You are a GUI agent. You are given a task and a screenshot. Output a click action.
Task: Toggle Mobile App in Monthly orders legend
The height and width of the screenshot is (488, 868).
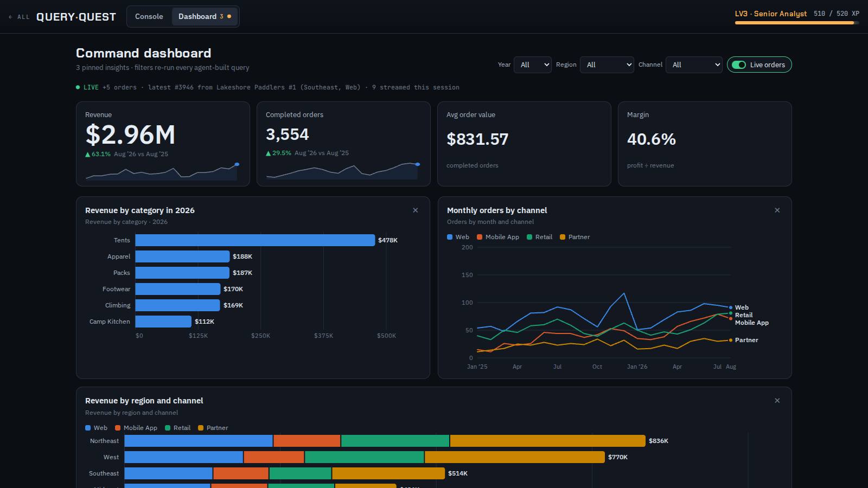coord(498,237)
